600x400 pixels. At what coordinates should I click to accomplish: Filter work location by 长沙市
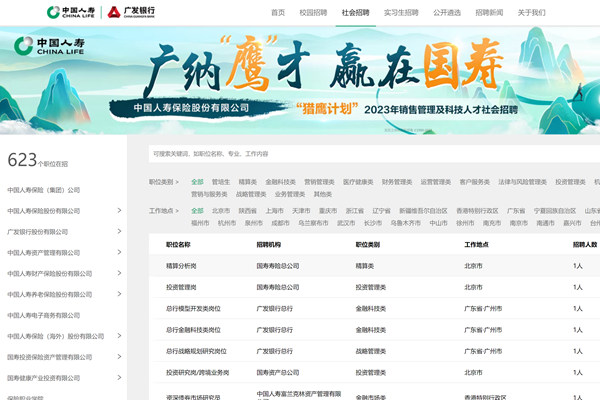click(373, 223)
